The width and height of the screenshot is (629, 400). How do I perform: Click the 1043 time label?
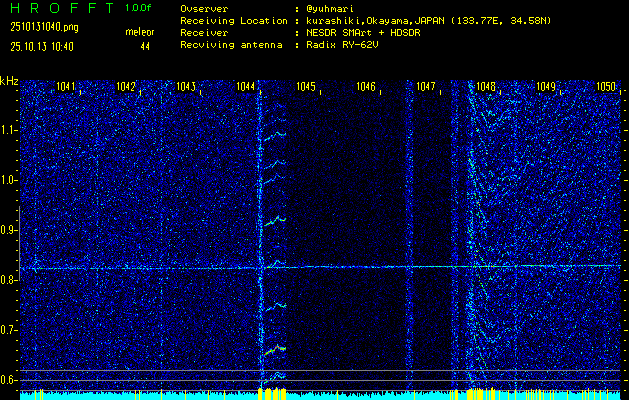186,86
